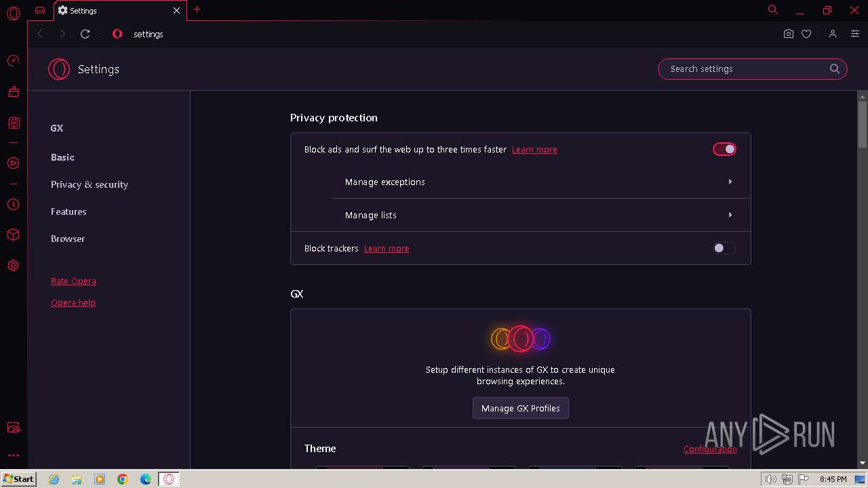Select Features in settings sidebar
The width and height of the screenshot is (868, 488).
click(x=68, y=211)
